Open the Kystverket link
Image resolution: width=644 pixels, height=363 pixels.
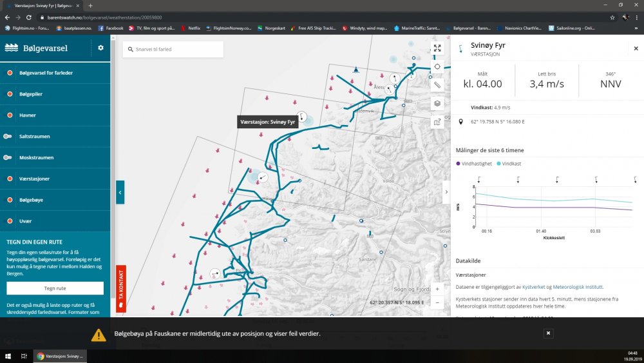point(533,287)
